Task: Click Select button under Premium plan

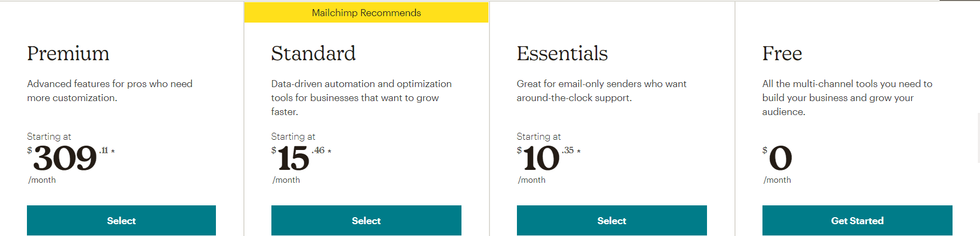Action: point(121,220)
